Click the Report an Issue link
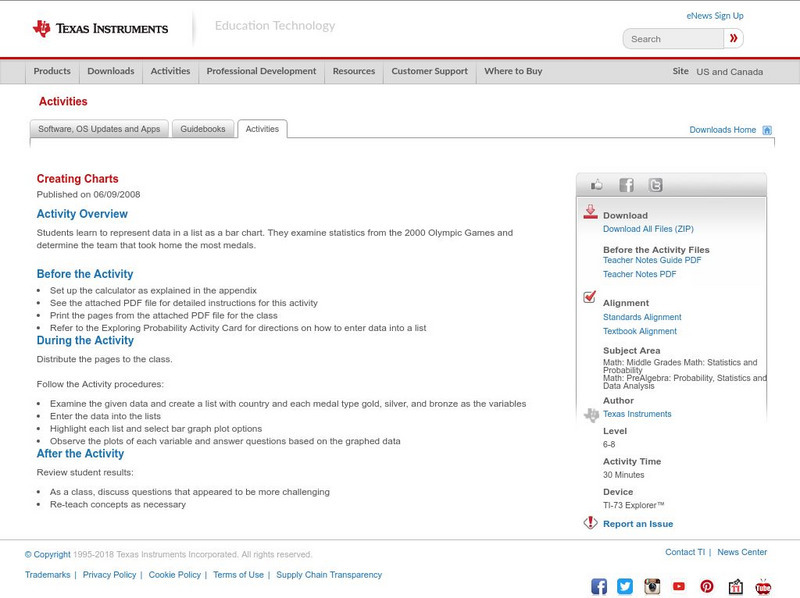The image size is (800, 598). coord(638,524)
